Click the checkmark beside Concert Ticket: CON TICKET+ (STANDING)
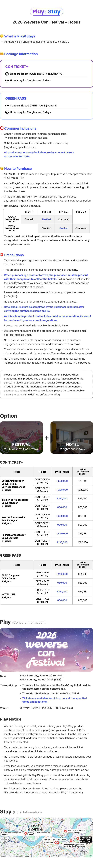93x868 pixels. tap(7, 74)
